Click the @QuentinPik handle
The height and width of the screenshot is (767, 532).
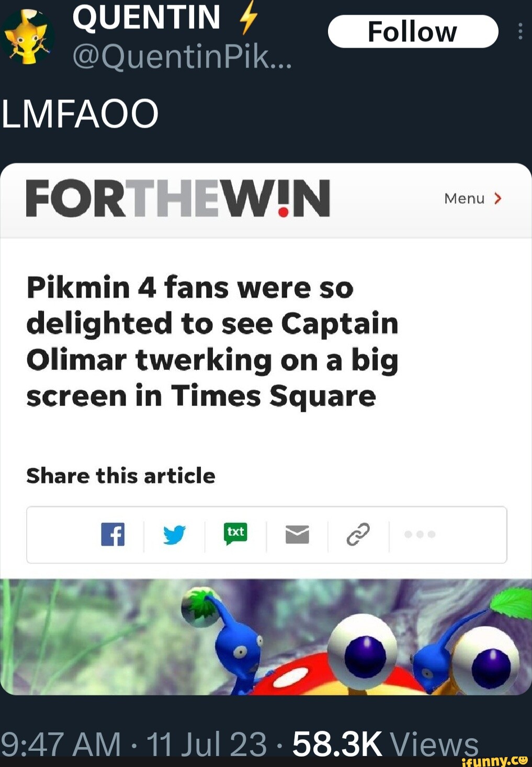point(182,57)
